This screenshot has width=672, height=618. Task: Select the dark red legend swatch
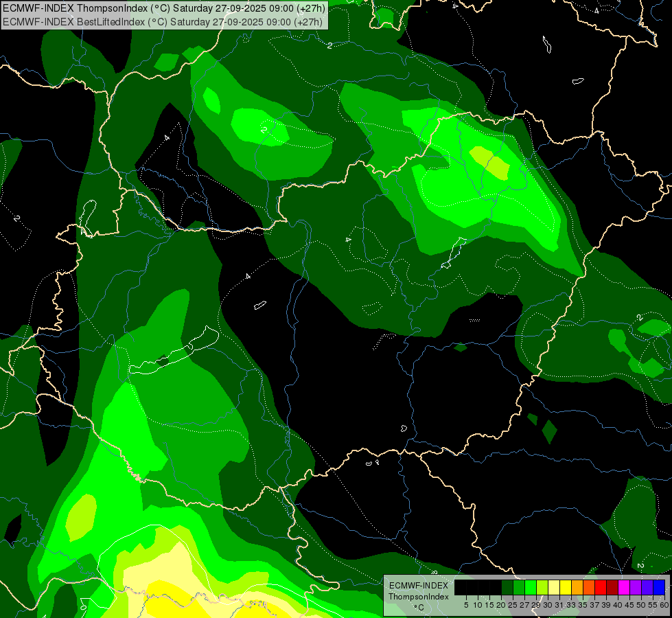coord(612,588)
